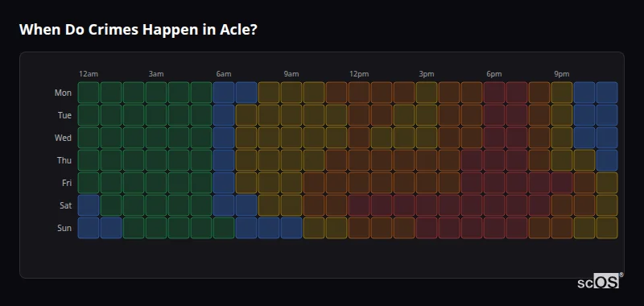Click the Sat row label
Screen dimensions: 644x306
65,206
